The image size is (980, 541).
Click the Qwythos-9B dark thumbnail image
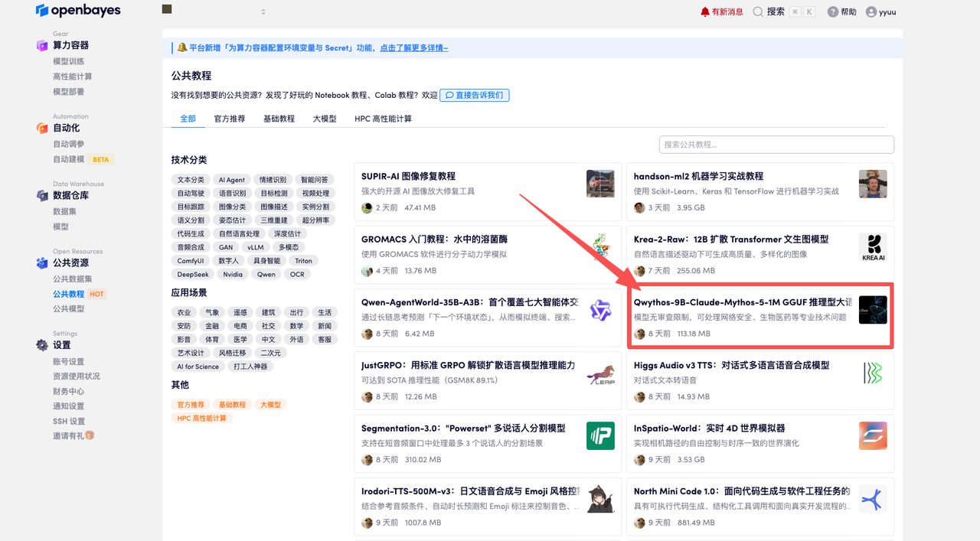coord(873,310)
